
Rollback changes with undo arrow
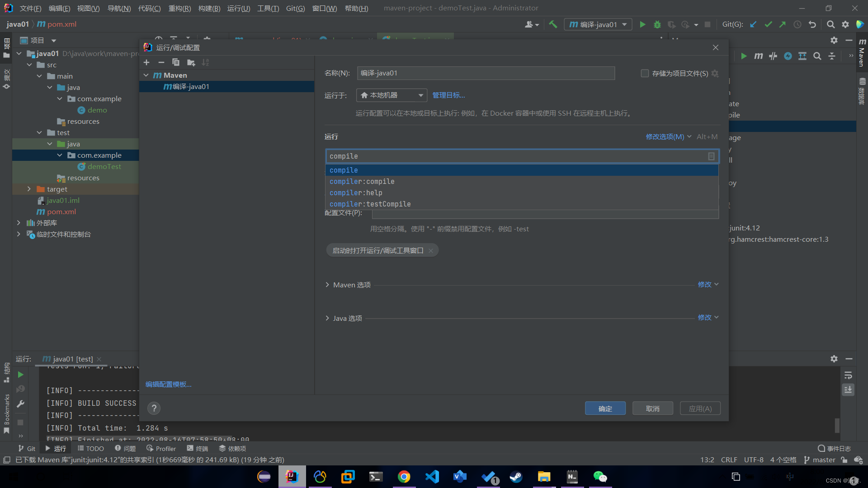[x=812, y=24]
